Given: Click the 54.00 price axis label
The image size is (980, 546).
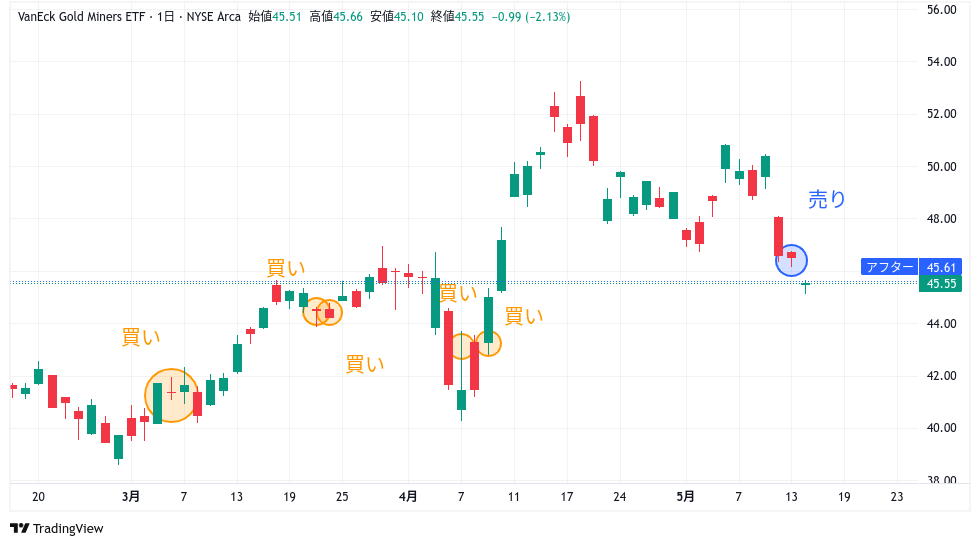Looking at the screenshot, I should pos(941,61).
